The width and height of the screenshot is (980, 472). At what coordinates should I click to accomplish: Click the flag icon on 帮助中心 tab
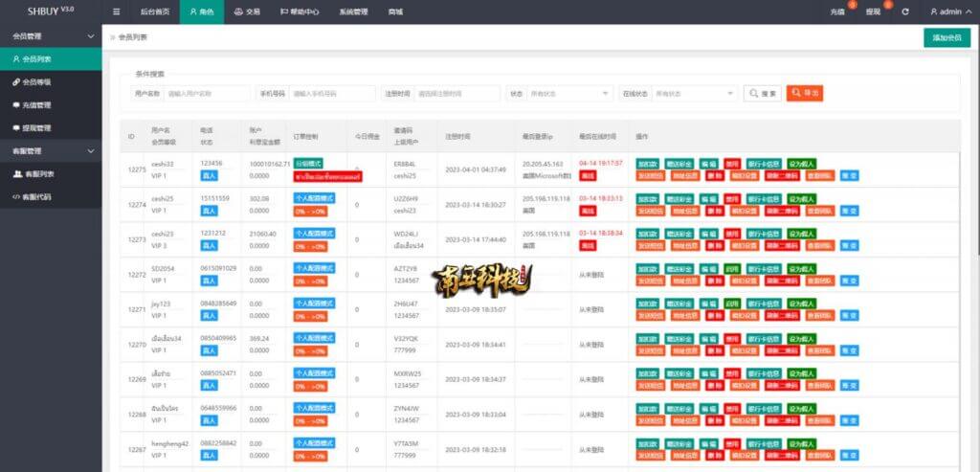click(284, 11)
